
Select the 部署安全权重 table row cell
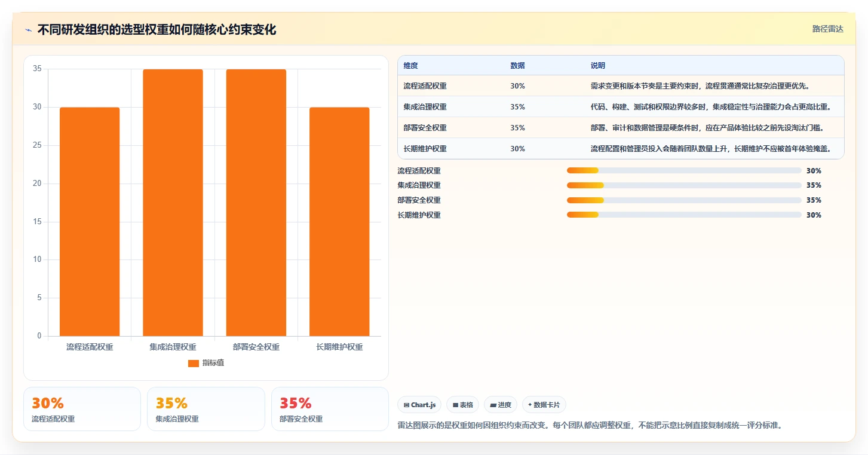(x=425, y=128)
